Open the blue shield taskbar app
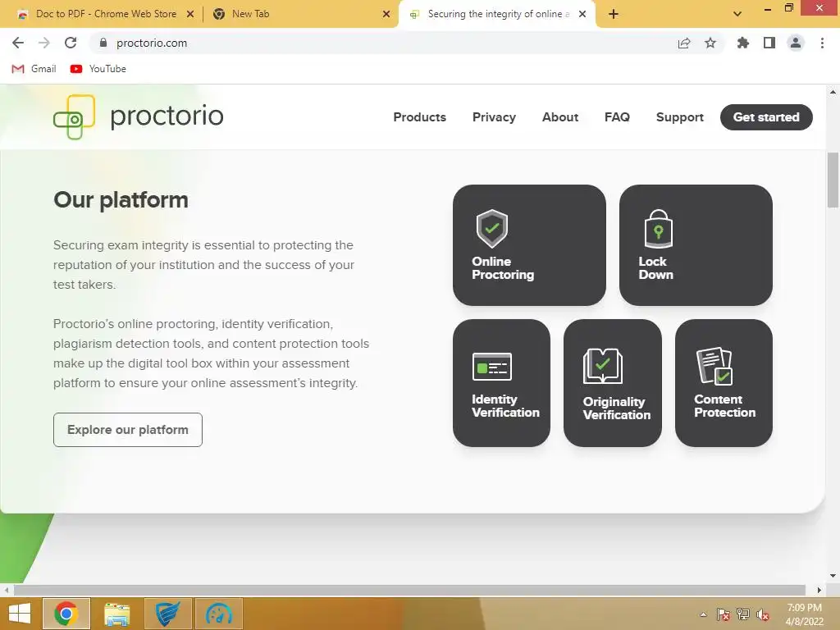Screen dimensions: 840x630 pos(167,614)
